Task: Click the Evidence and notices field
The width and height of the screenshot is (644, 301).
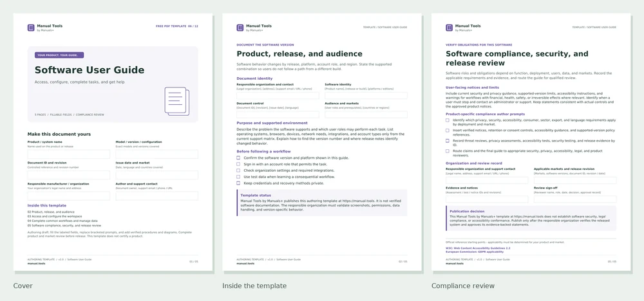Action: (487, 199)
